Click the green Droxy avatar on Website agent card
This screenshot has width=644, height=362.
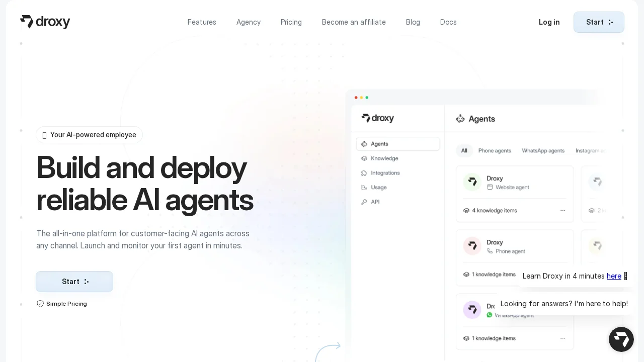pos(472,182)
